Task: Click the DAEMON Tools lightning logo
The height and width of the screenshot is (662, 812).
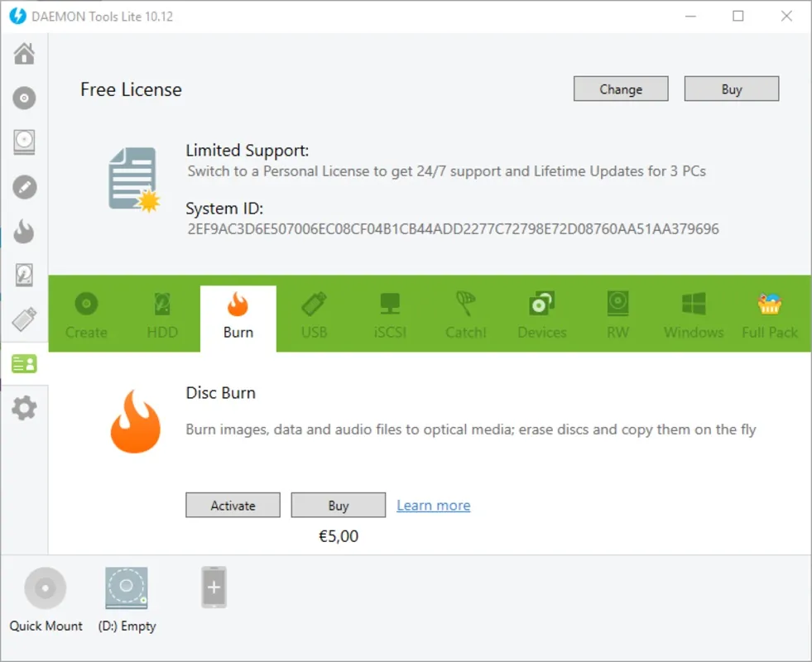Action: click(x=17, y=16)
